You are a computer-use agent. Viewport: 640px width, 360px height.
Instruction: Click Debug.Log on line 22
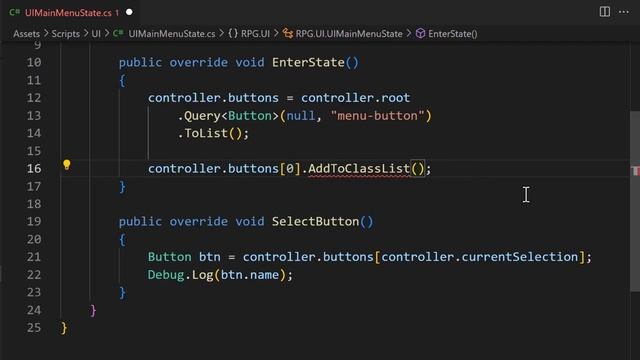180,275
